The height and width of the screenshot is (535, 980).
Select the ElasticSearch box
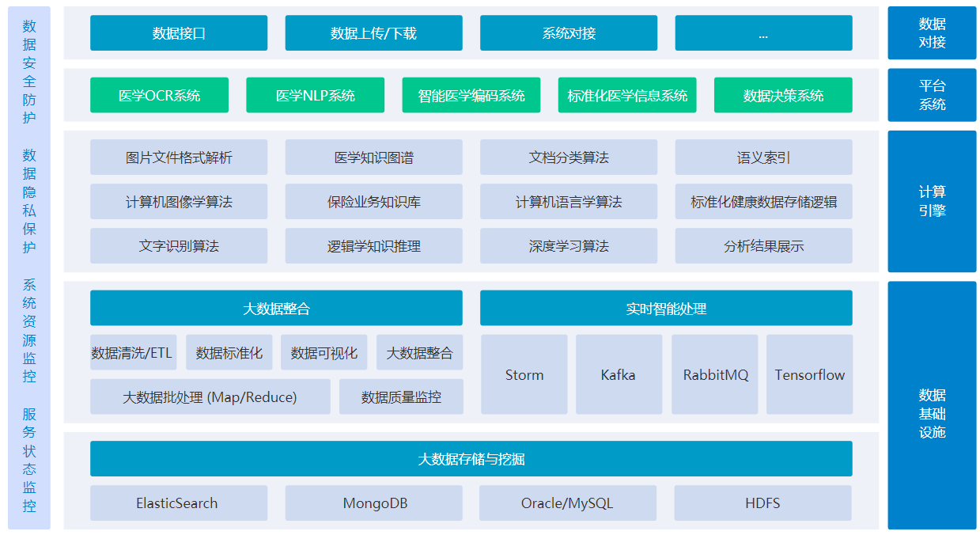179,503
